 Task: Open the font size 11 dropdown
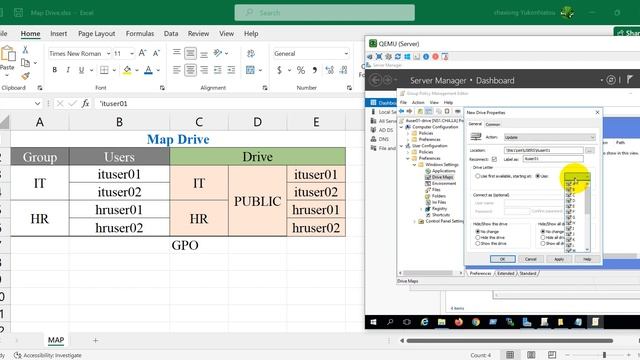point(132,53)
